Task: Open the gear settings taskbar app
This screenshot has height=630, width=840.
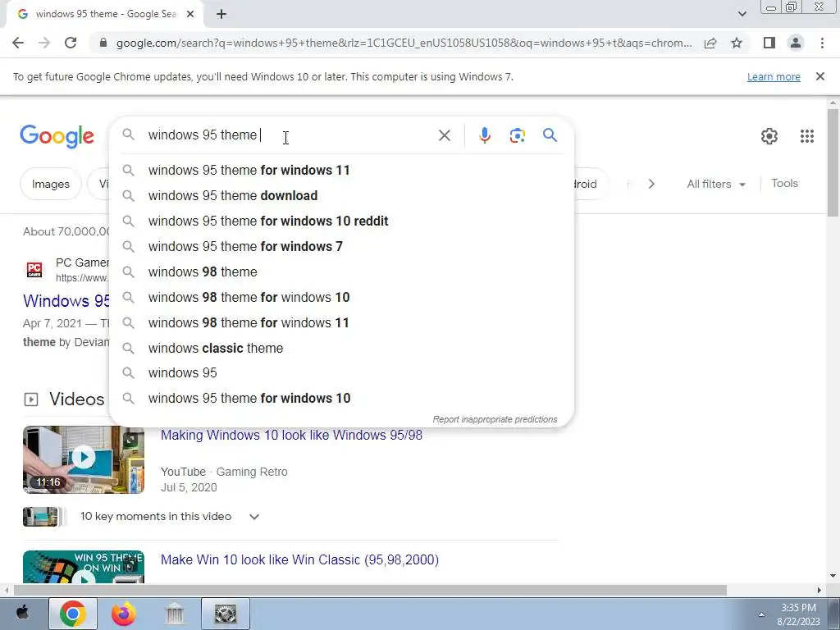Action: [226, 614]
